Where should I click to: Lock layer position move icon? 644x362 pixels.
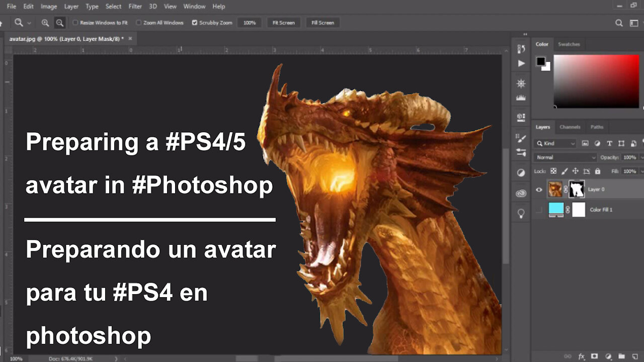576,171
